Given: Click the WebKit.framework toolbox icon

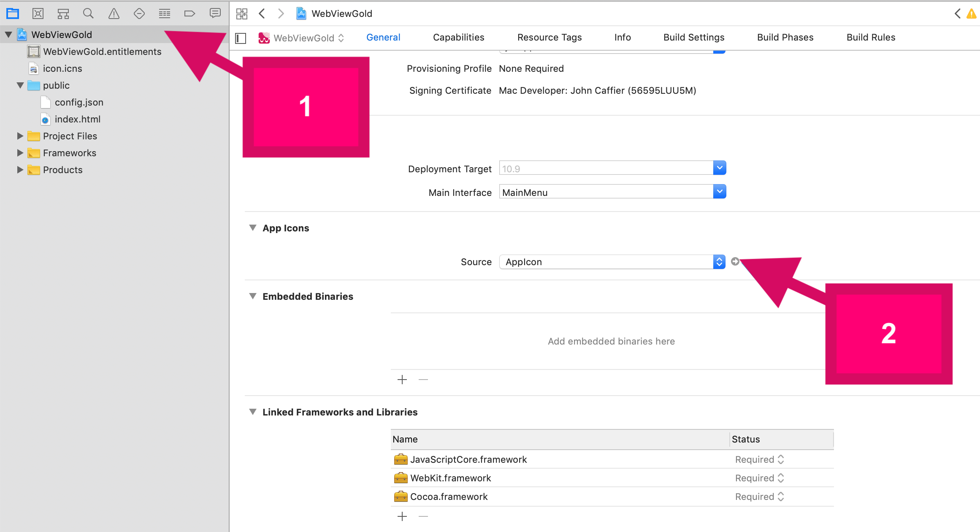Looking at the screenshot, I should coord(401,478).
